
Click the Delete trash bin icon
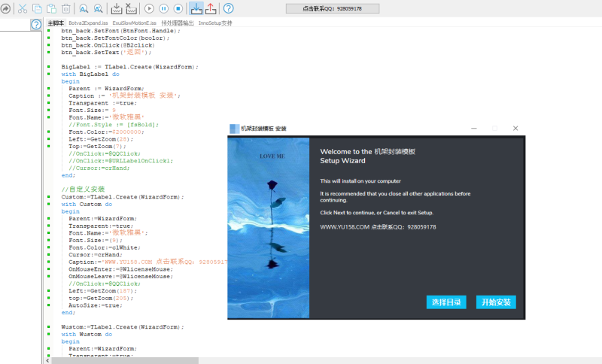(66, 8)
